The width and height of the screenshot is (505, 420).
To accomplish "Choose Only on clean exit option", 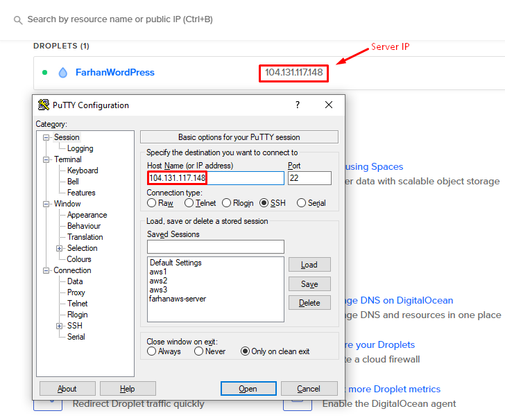I will (245, 351).
